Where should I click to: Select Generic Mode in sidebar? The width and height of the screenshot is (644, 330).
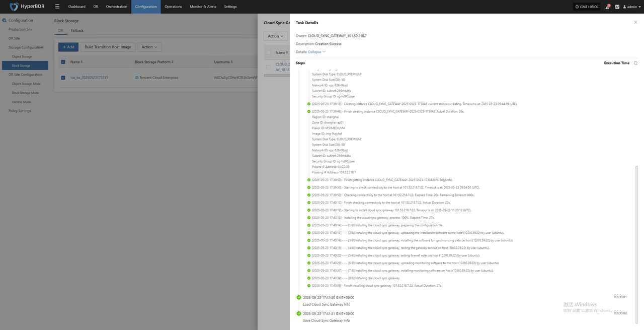pyautogui.click(x=21, y=102)
